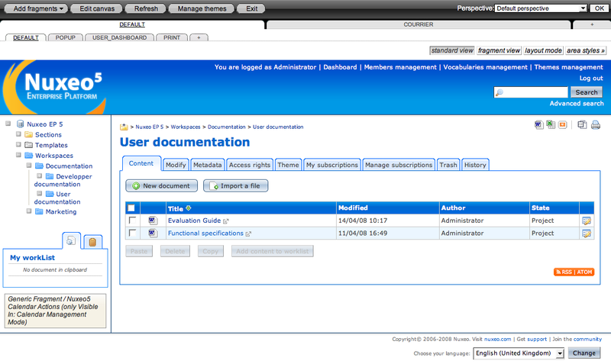
Task: Expand the Developper documentation node
Action: click(x=40, y=176)
